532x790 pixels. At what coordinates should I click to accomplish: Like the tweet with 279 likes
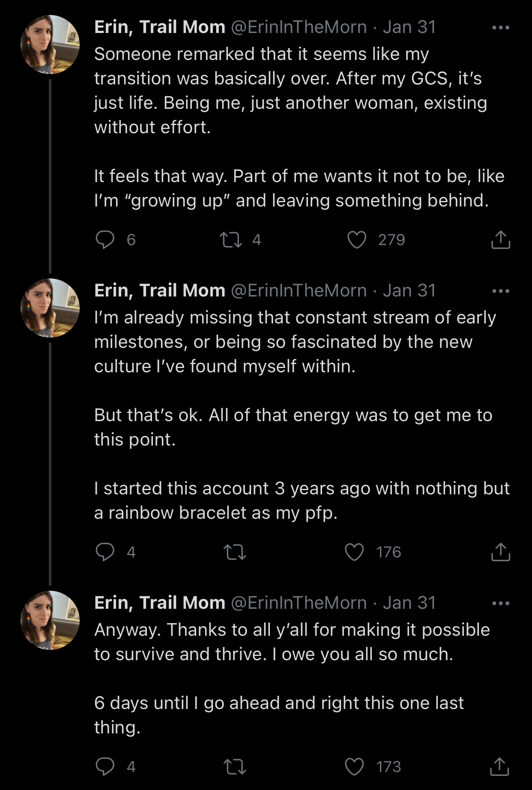coord(356,240)
